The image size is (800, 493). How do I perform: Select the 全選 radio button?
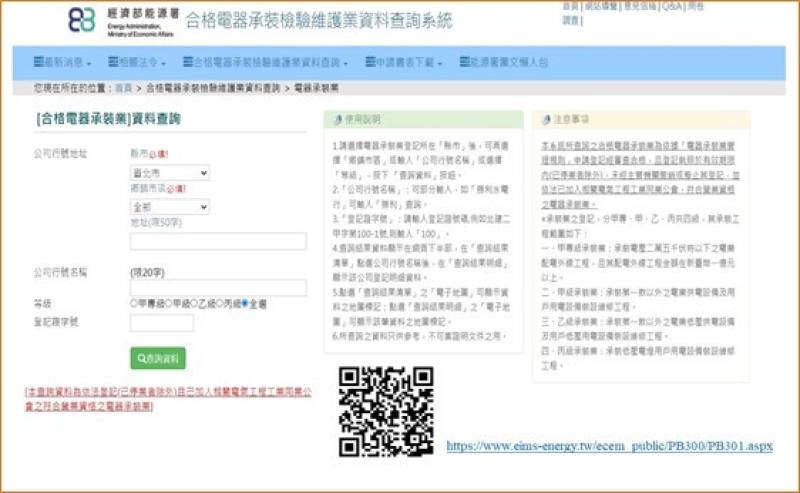pos(245,303)
